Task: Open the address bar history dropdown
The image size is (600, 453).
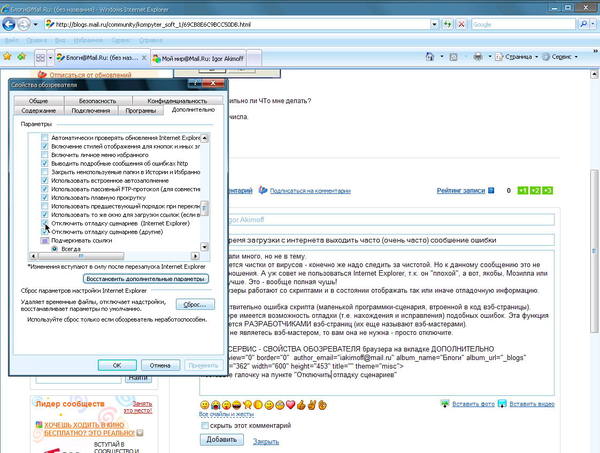Action: 434,24
